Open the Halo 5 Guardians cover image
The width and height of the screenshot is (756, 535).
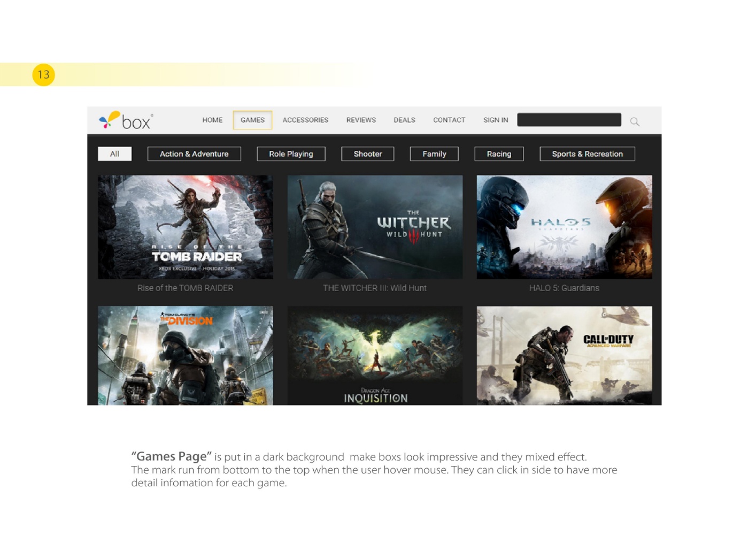coord(564,227)
